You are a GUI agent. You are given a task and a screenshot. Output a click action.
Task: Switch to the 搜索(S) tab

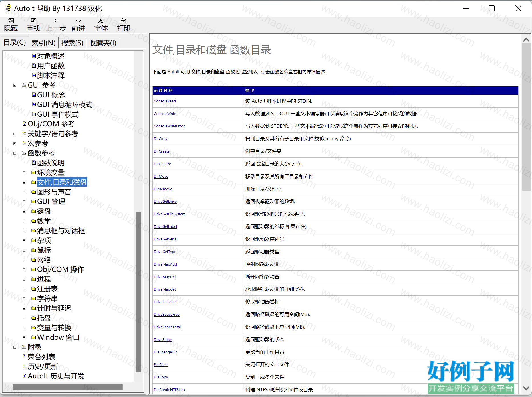72,43
